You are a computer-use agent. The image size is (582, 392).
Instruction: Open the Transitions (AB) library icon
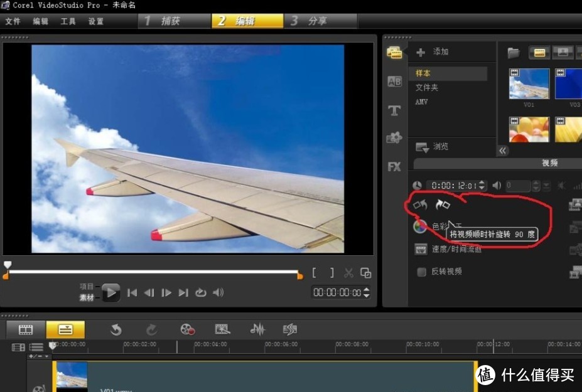[394, 81]
